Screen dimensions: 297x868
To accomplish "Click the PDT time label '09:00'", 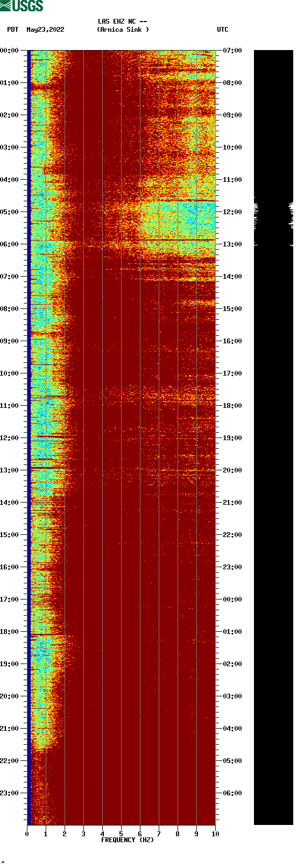I will pos(9,341).
